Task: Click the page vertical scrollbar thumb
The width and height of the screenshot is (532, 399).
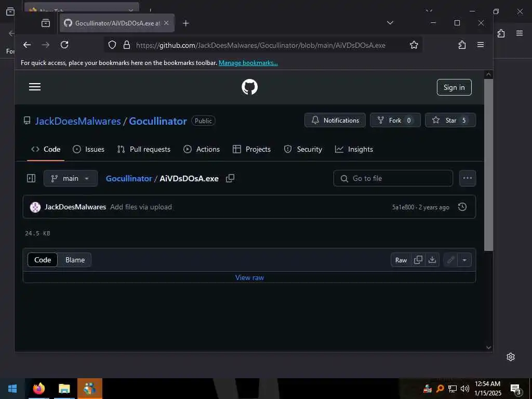Action: pyautogui.click(x=488, y=165)
